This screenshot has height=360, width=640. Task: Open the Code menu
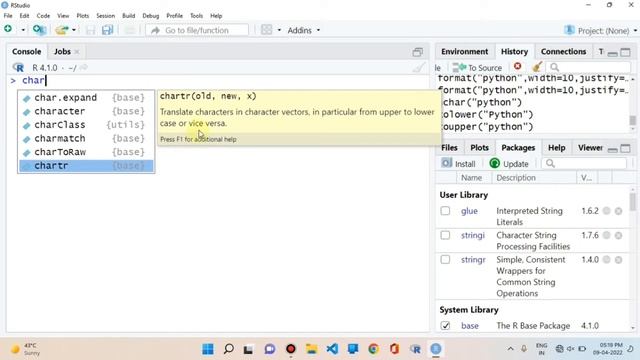(43, 16)
